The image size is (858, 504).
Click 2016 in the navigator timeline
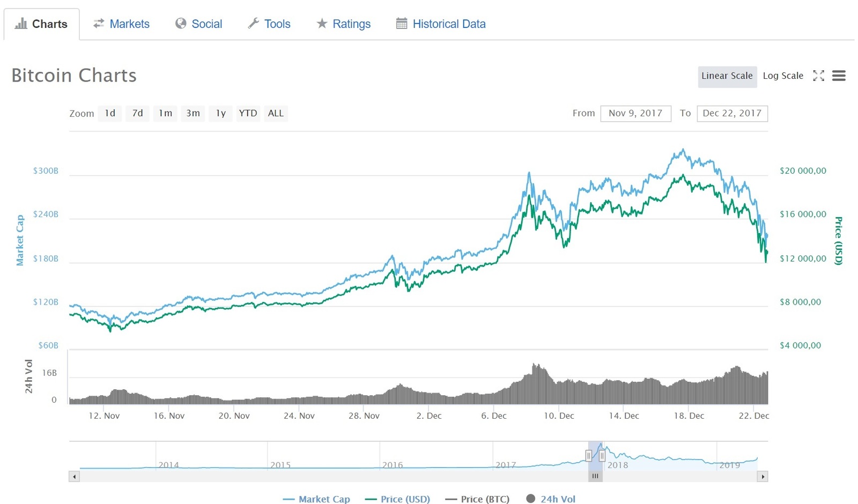(x=393, y=465)
